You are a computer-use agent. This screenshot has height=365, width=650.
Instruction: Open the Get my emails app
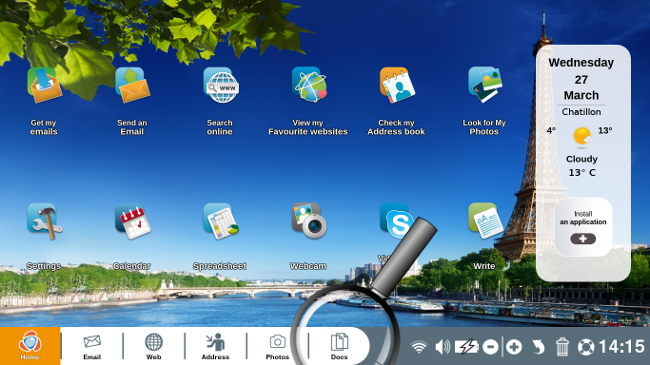(x=44, y=85)
